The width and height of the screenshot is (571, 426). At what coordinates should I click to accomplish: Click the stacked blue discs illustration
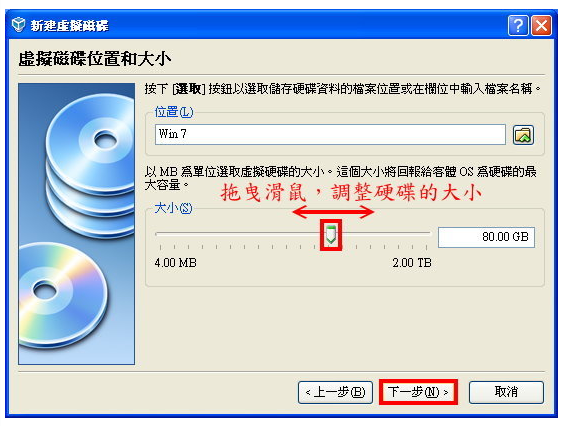tap(91, 166)
